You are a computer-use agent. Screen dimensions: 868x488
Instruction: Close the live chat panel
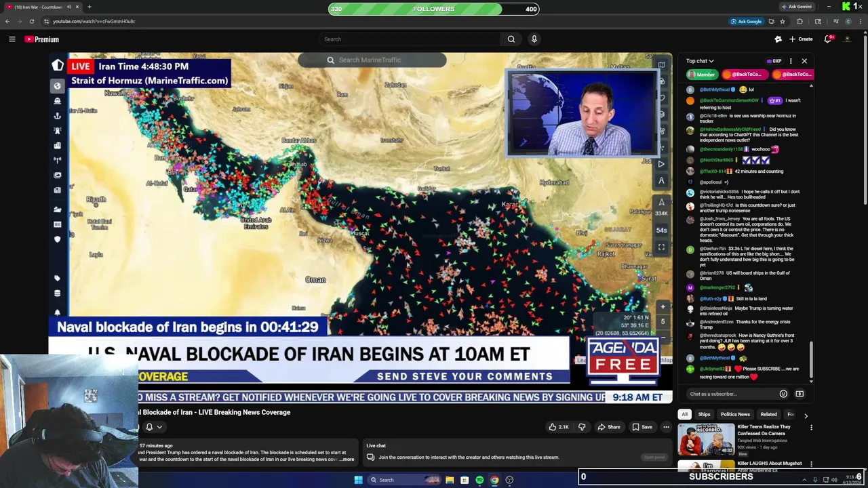coord(804,61)
